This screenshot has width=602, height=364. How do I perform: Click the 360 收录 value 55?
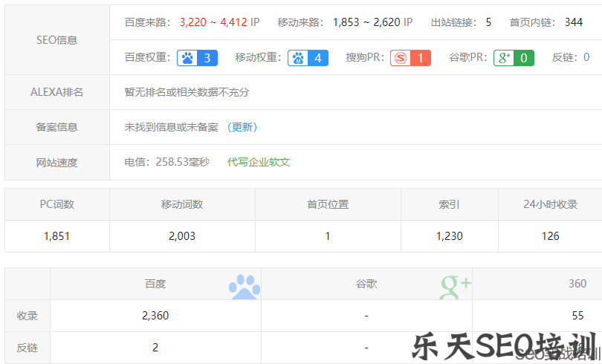tap(577, 316)
